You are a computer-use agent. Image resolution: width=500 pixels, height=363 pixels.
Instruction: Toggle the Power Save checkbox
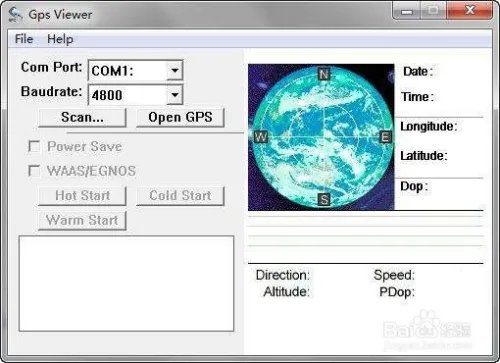(x=34, y=146)
